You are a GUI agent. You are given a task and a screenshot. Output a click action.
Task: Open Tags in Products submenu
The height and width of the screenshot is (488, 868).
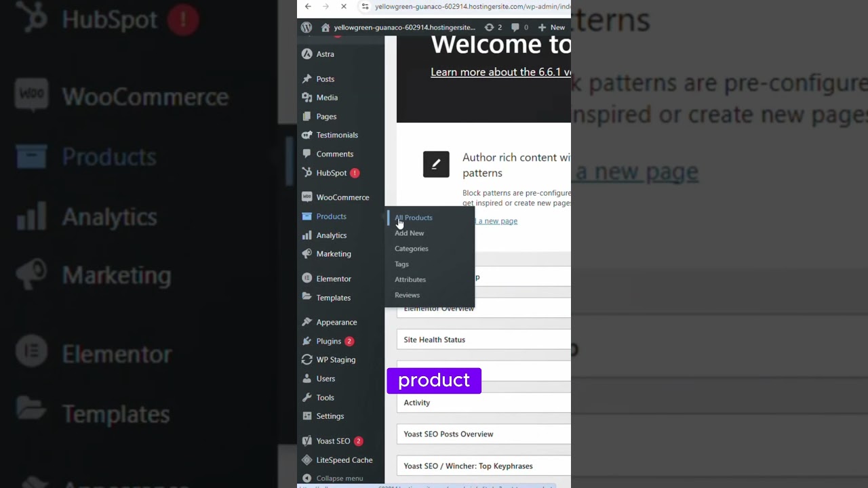(x=401, y=264)
